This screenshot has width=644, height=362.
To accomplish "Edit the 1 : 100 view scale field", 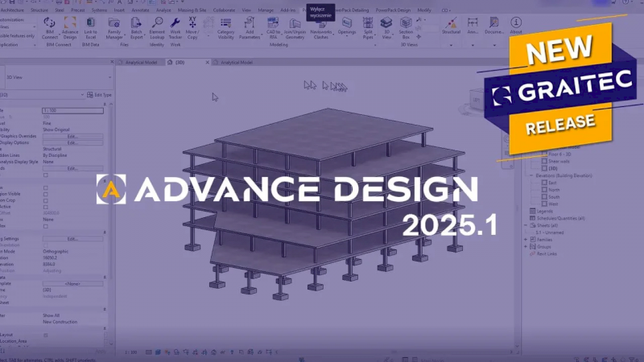I will 72,110.
